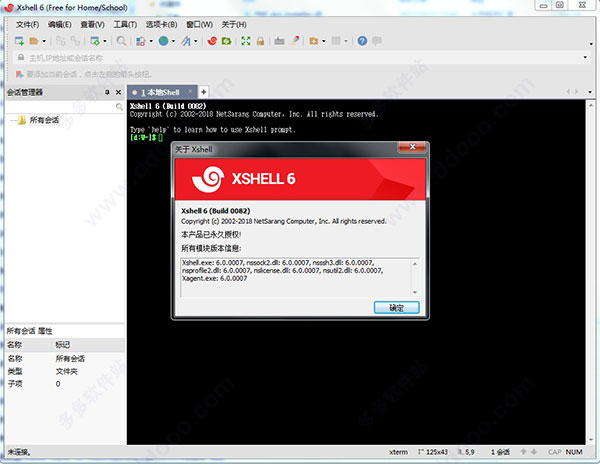This screenshot has width=600, height=464.
Task: Click the red flag add-session icon
Action: [19, 74]
